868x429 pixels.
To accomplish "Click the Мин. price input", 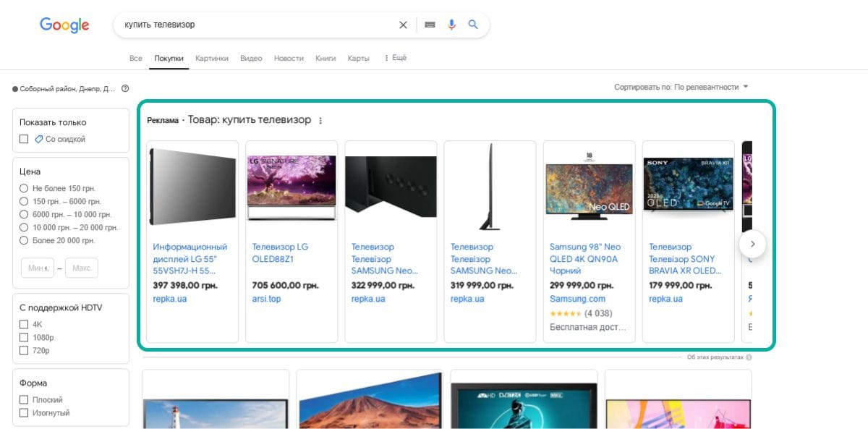I will (38, 268).
